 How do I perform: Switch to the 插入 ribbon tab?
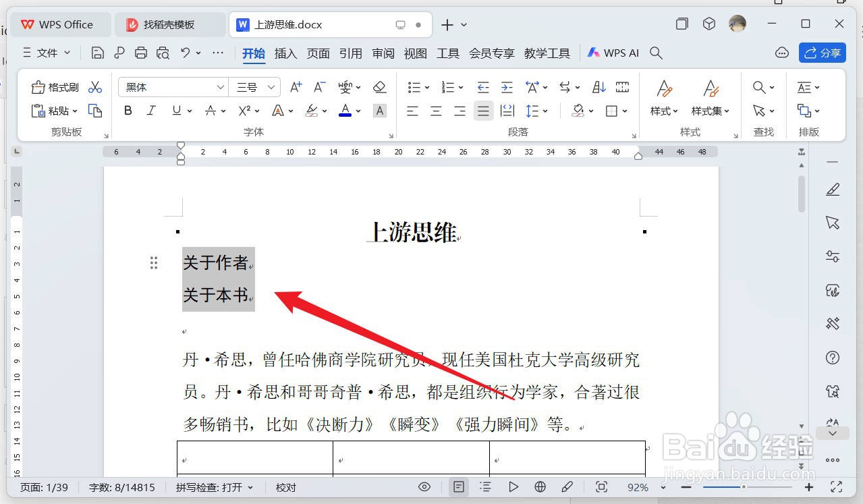[x=285, y=53]
